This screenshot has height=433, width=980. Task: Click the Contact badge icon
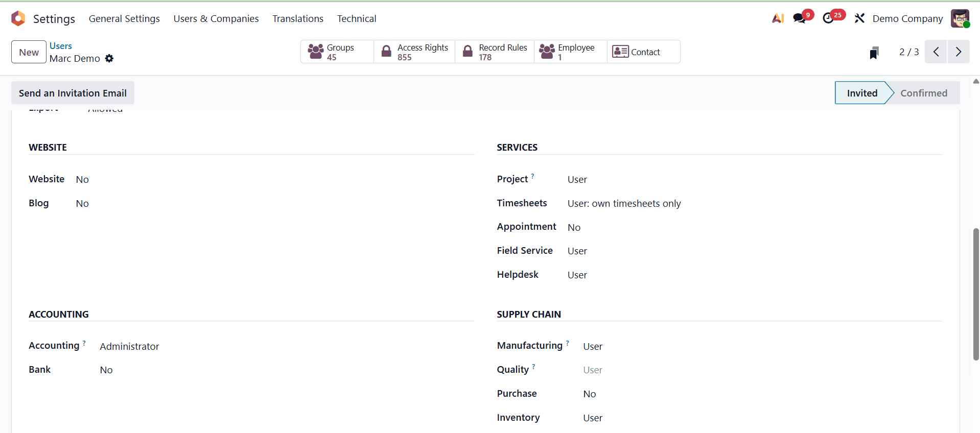(620, 51)
